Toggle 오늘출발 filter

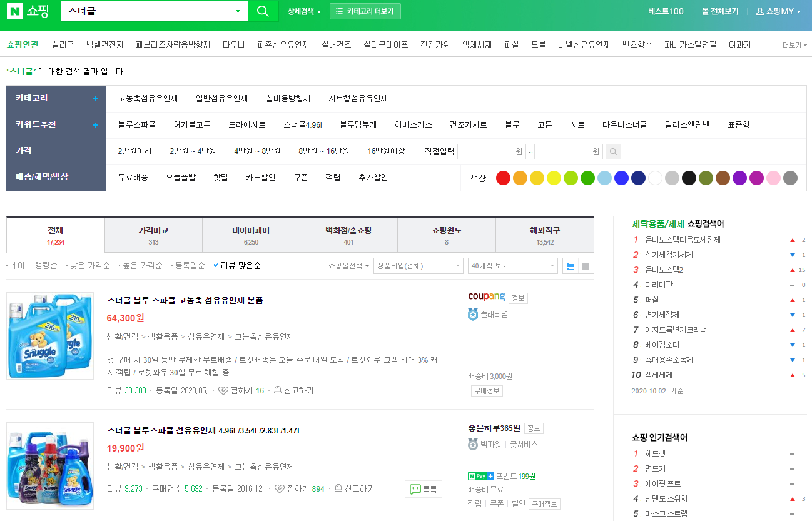(181, 178)
